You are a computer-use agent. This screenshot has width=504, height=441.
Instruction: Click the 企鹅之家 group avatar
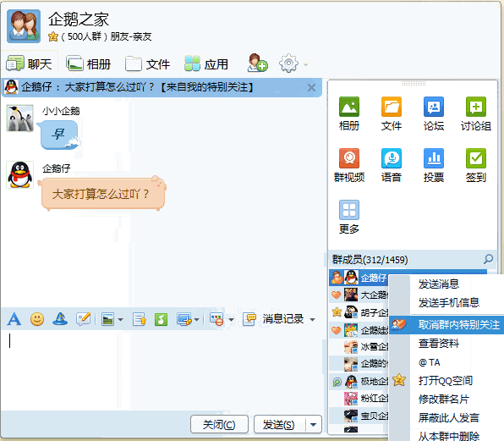[x=24, y=26]
